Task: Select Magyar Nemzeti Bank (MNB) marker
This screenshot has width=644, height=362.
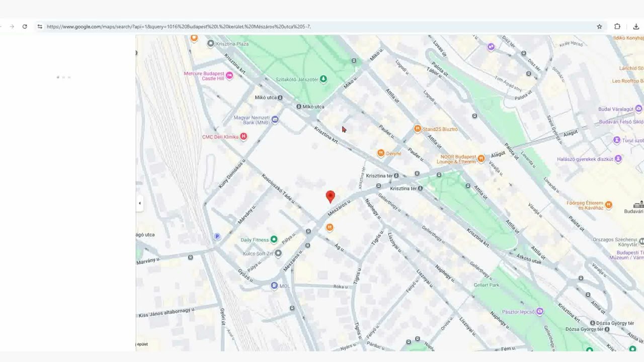Action: (x=275, y=120)
